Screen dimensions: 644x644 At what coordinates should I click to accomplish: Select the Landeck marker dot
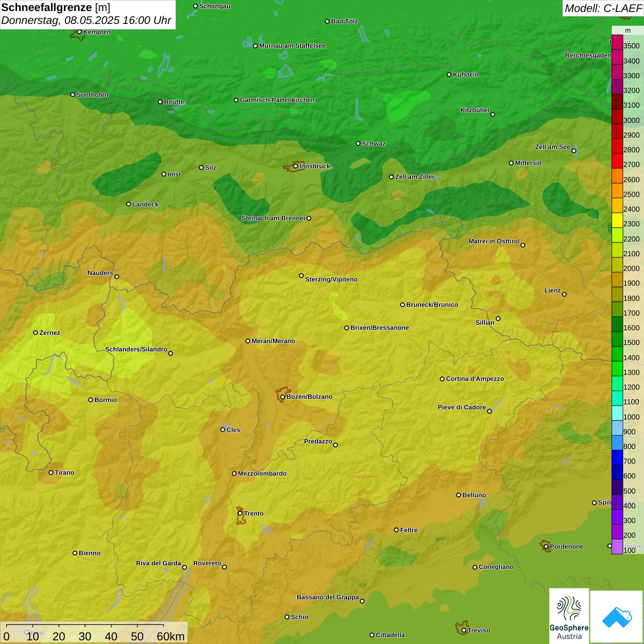[x=128, y=204]
